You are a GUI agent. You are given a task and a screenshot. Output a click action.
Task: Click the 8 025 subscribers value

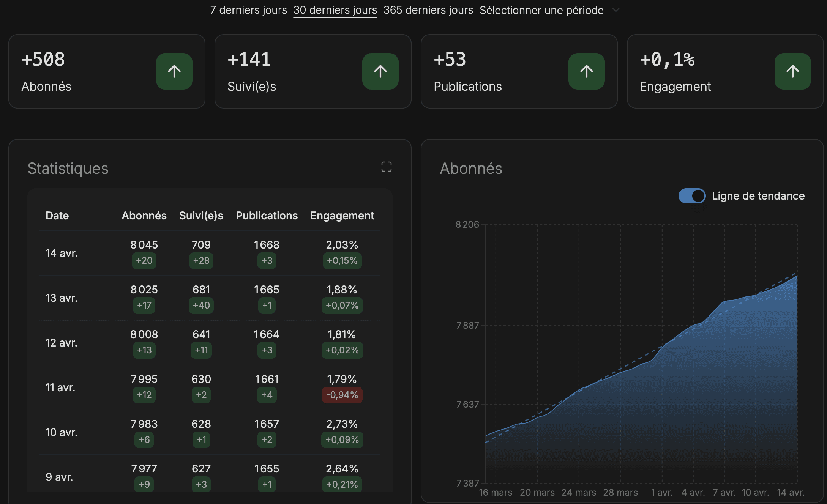click(x=144, y=290)
